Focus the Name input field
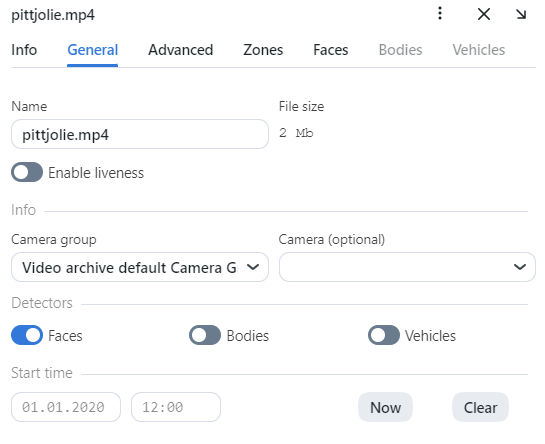545x444 pixels. [x=140, y=134]
